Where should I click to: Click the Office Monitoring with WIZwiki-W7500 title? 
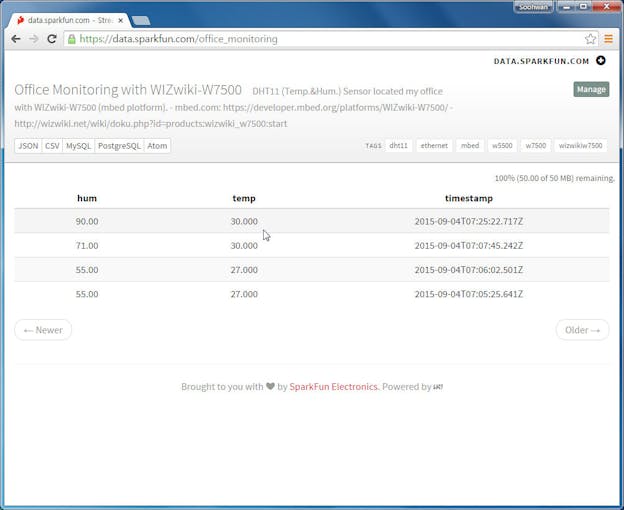click(128, 90)
